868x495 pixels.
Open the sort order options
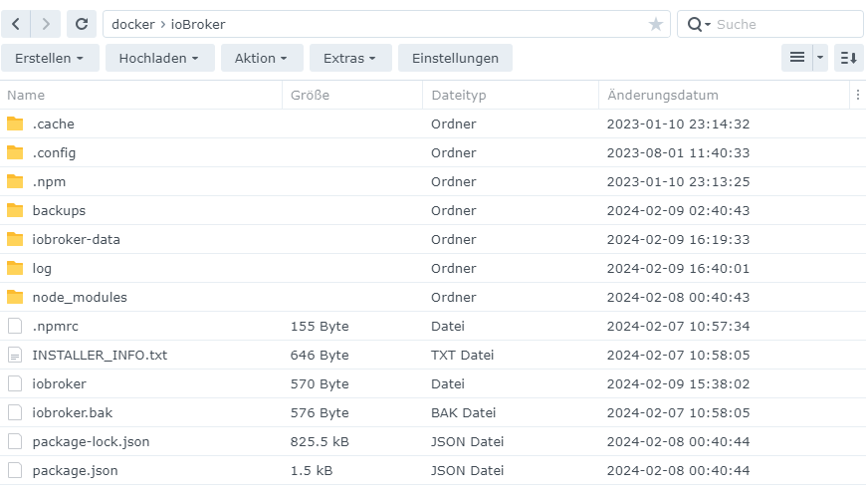(x=849, y=58)
